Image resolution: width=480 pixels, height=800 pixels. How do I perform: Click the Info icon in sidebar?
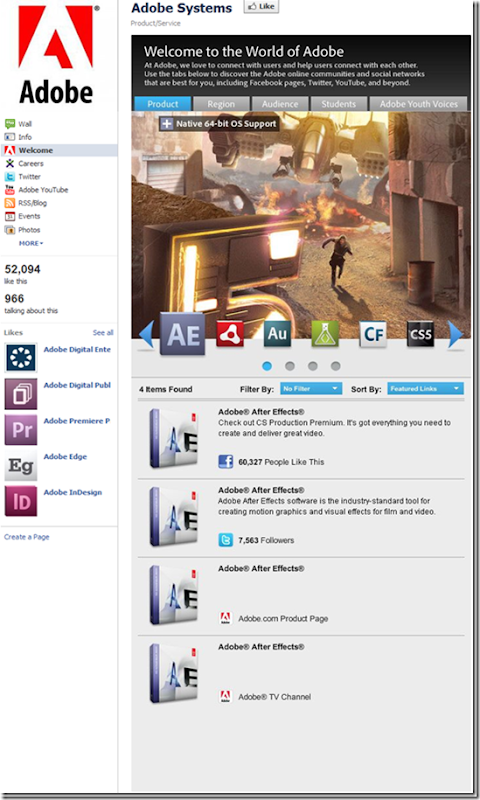click(10, 137)
